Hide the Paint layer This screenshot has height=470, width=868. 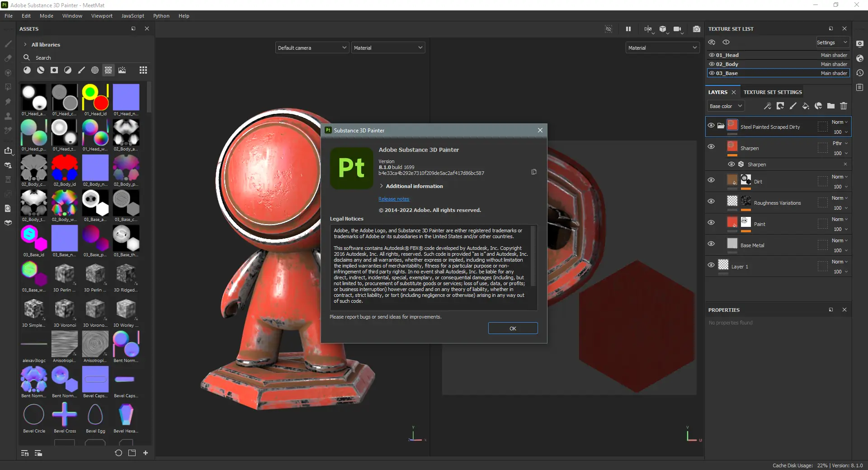[x=711, y=222]
